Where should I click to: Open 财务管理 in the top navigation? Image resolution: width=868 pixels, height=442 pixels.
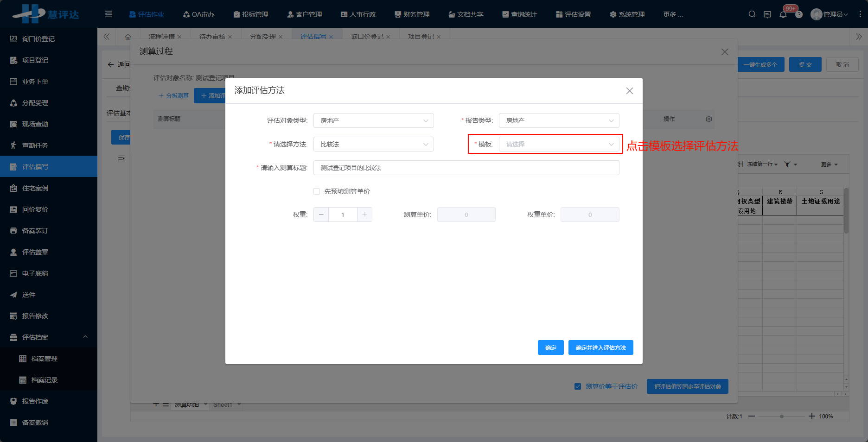(x=411, y=14)
